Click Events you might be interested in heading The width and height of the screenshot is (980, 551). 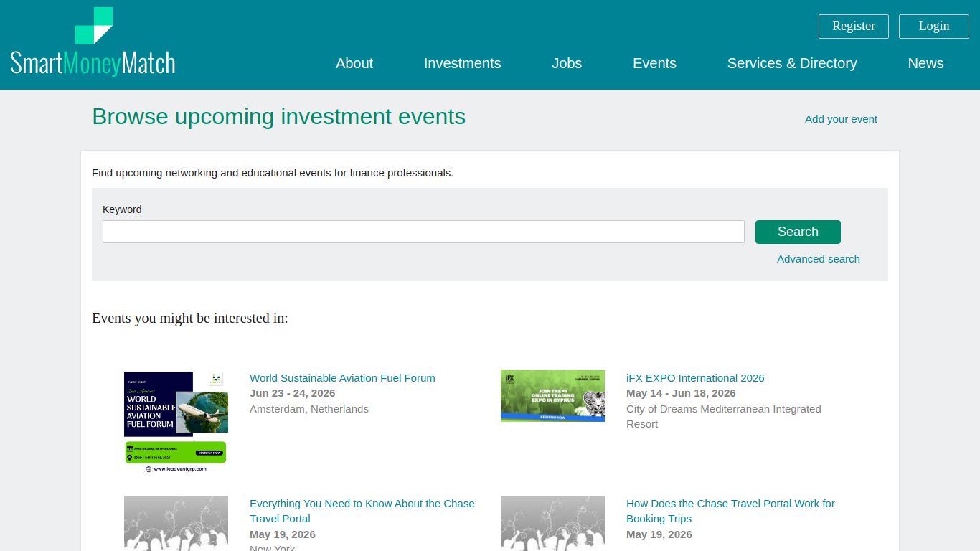[190, 318]
